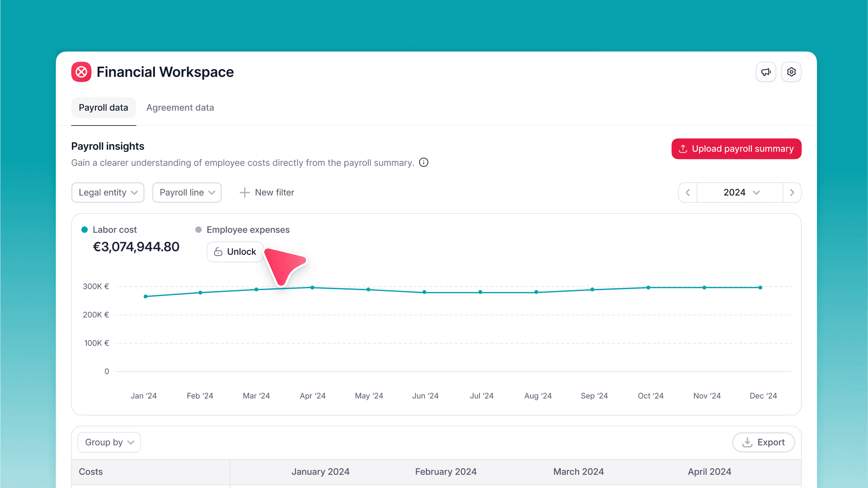The height and width of the screenshot is (488, 868).
Task: Switch to the Agreement data tab
Action: coord(180,108)
